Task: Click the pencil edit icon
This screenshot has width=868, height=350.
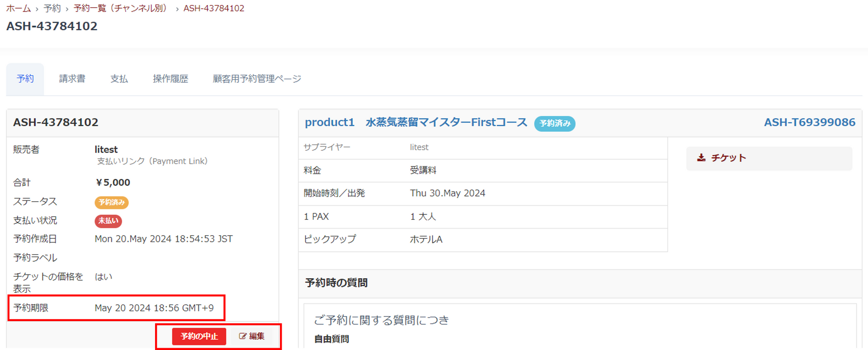Action: [x=243, y=336]
